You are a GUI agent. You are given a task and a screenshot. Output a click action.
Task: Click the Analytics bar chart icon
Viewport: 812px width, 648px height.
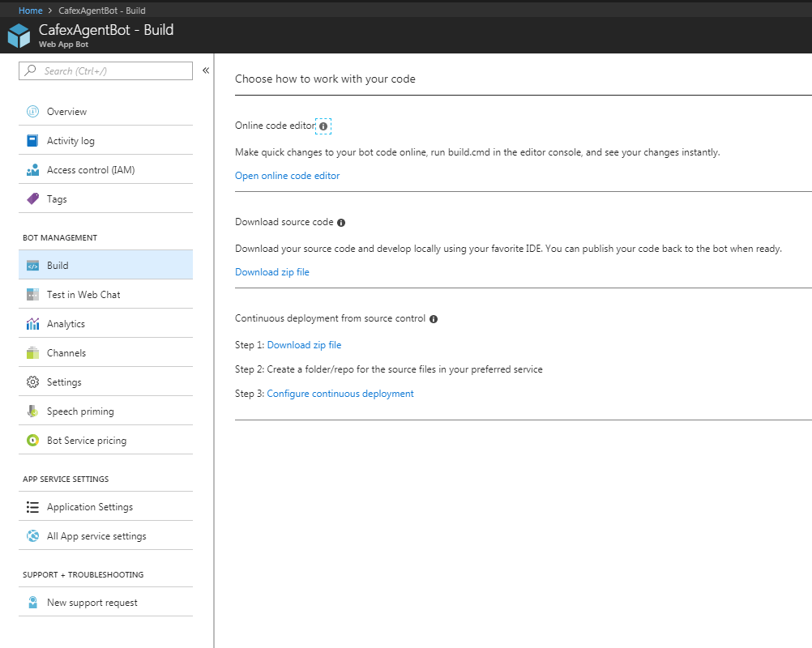32,324
